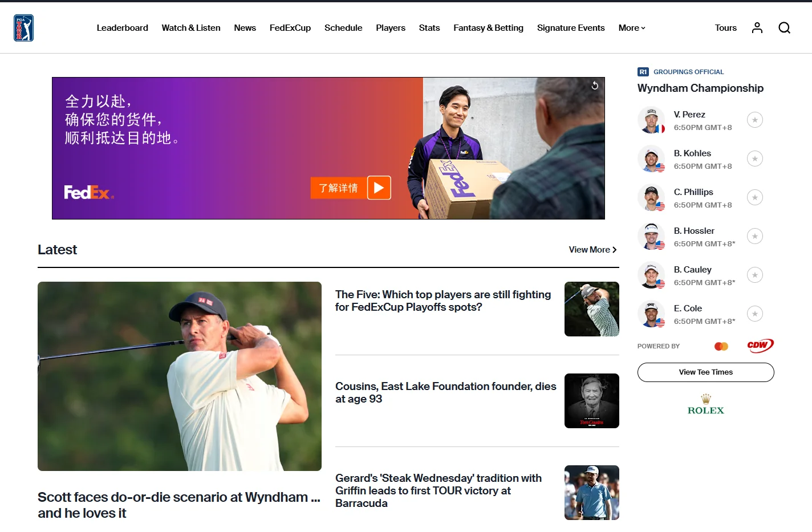The image size is (812, 532).
Task: Select Players in the top navigation
Action: pos(391,27)
